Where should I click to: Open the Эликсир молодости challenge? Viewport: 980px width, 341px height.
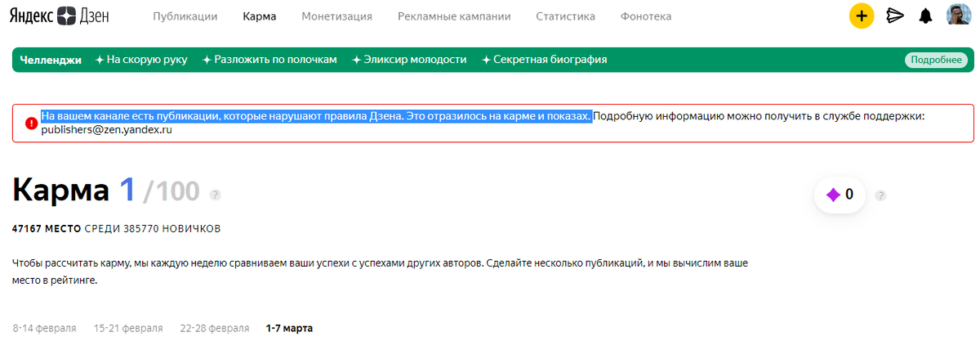(x=409, y=60)
